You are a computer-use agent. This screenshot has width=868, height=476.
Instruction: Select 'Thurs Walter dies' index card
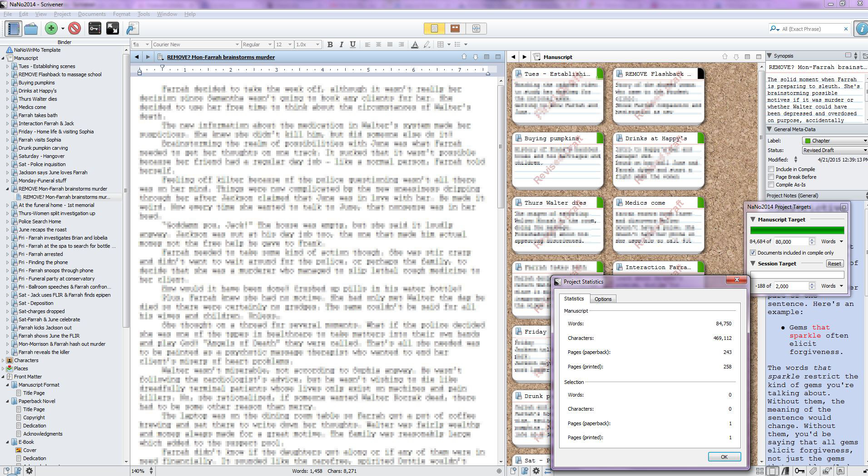click(x=558, y=224)
